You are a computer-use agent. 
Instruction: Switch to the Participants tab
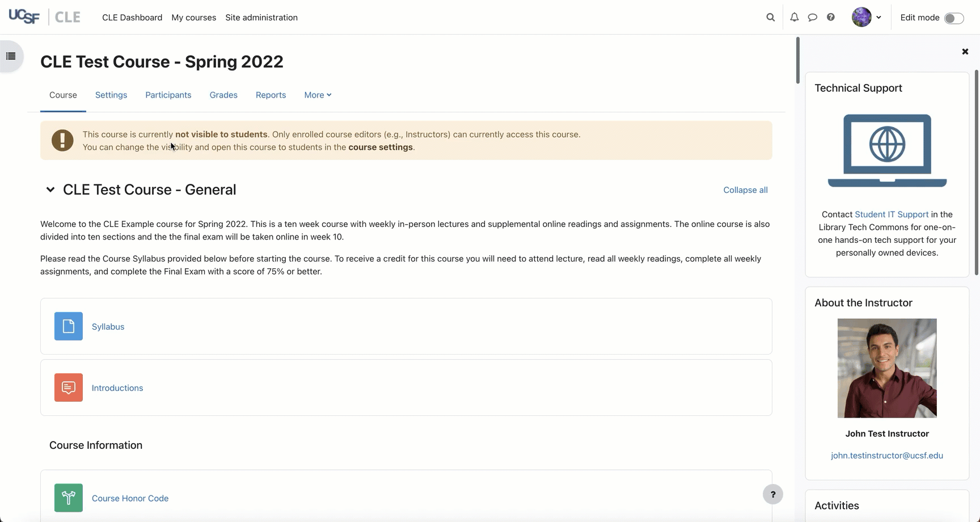pyautogui.click(x=168, y=95)
